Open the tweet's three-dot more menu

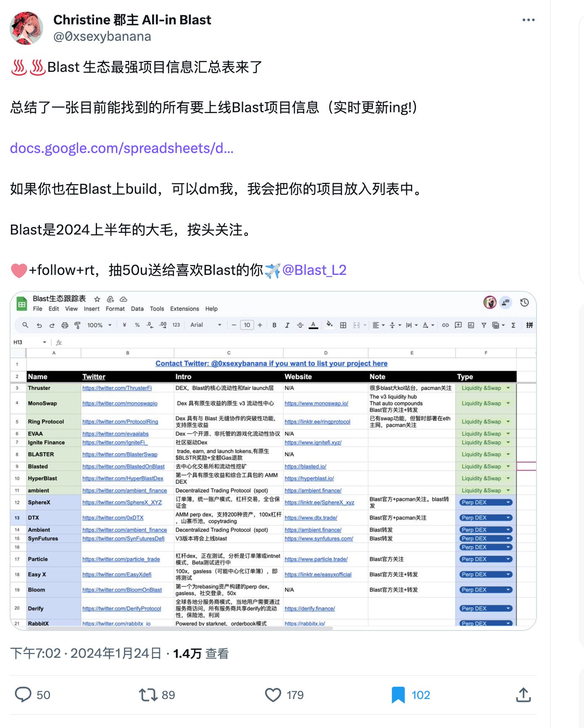pos(528,20)
